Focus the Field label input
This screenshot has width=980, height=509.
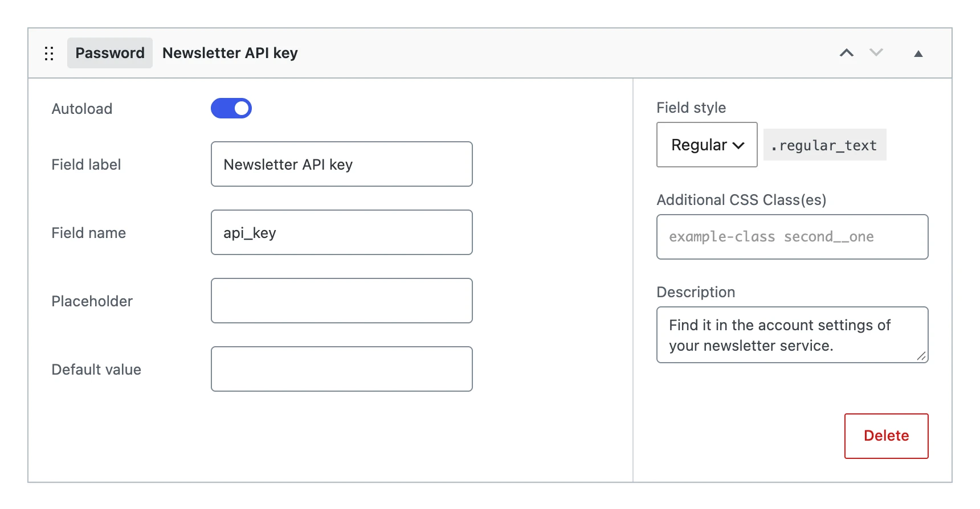(x=342, y=164)
